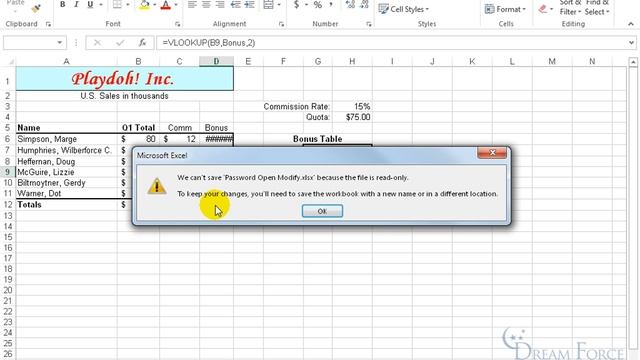This screenshot has height=360, width=640.
Task: Apply Percent Style
Action: (x=318, y=4)
